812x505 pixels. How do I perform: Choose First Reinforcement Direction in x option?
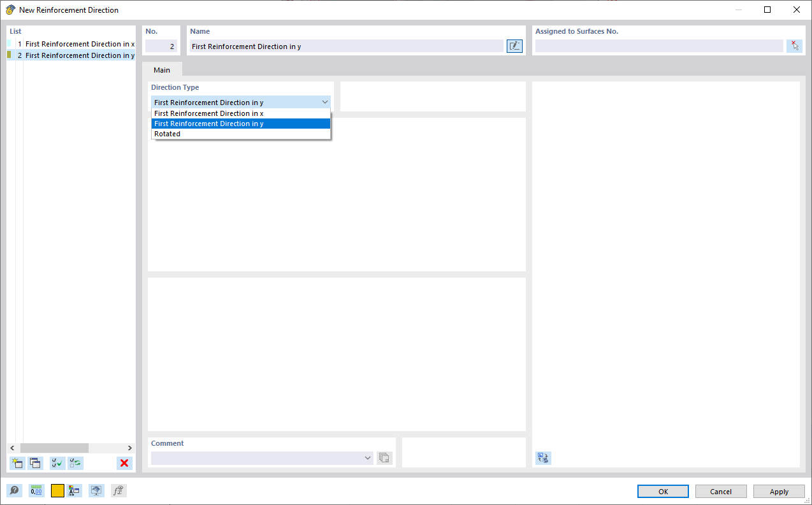(x=208, y=113)
